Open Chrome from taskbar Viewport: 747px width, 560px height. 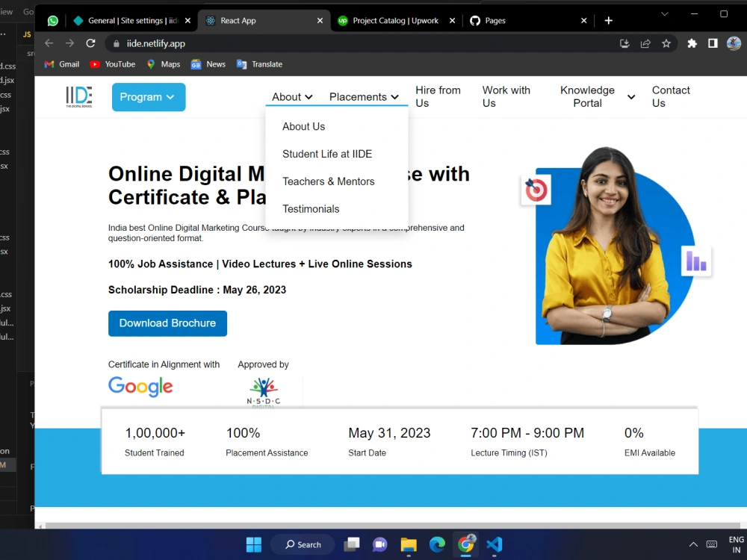(466, 544)
